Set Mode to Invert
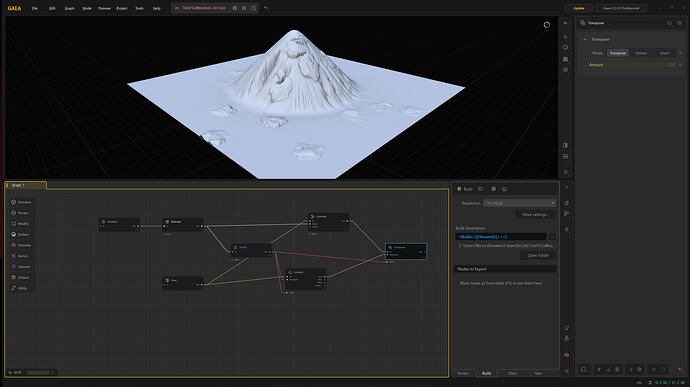Screen dimensions: 690x387 click(664, 53)
